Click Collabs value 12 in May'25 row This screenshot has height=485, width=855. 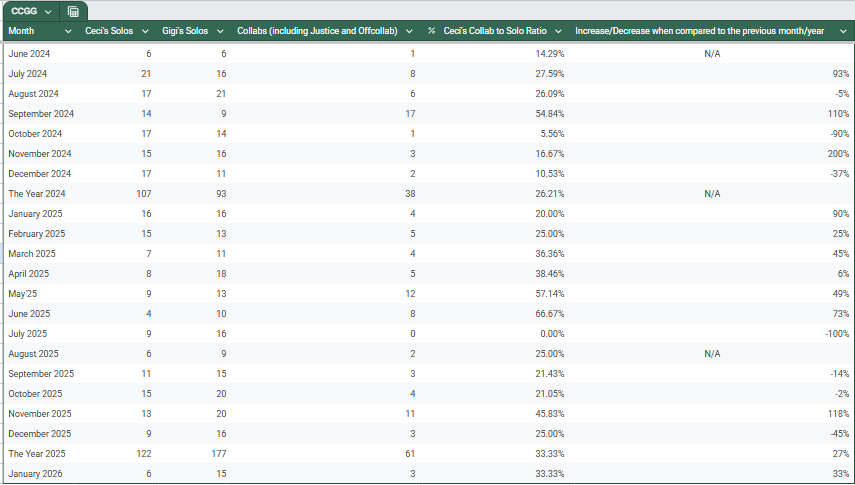tap(410, 294)
